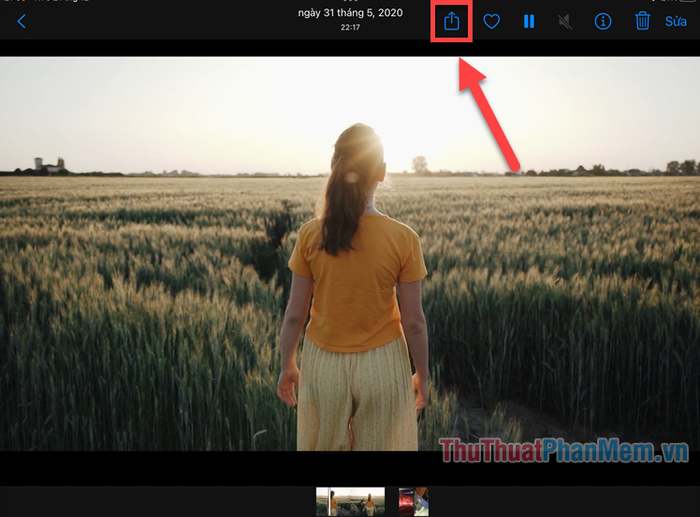Pause the video playback
The height and width of the screenshot is (517, 700).
pos(529,21)
